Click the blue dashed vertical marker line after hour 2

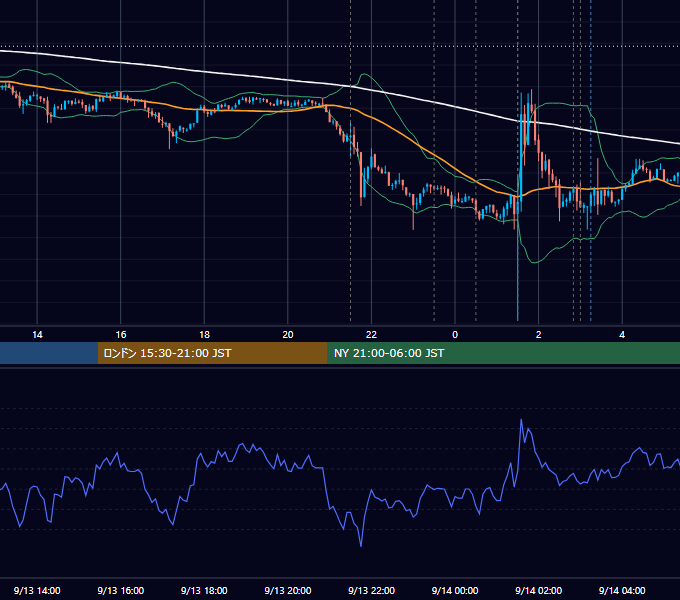(x=590, y=160)
